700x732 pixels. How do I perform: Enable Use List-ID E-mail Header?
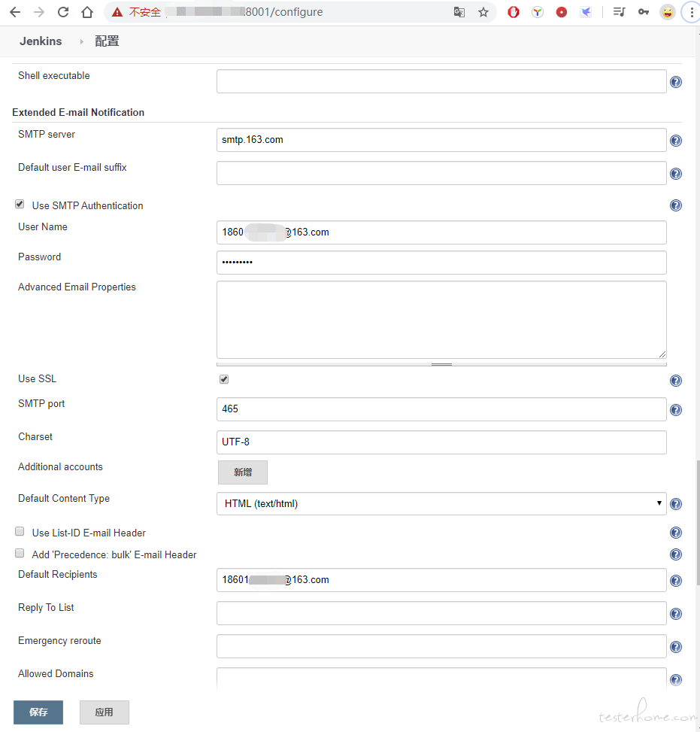coord(20,531)
